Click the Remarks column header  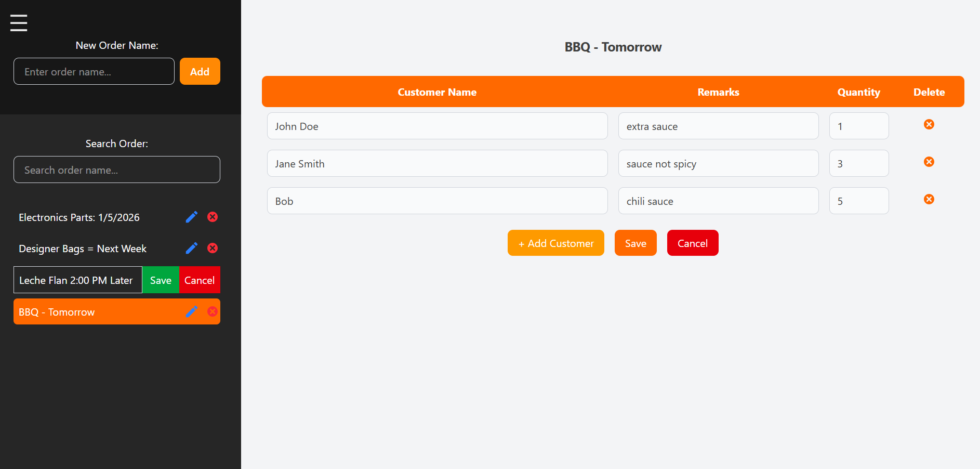(x=718, y=92)
